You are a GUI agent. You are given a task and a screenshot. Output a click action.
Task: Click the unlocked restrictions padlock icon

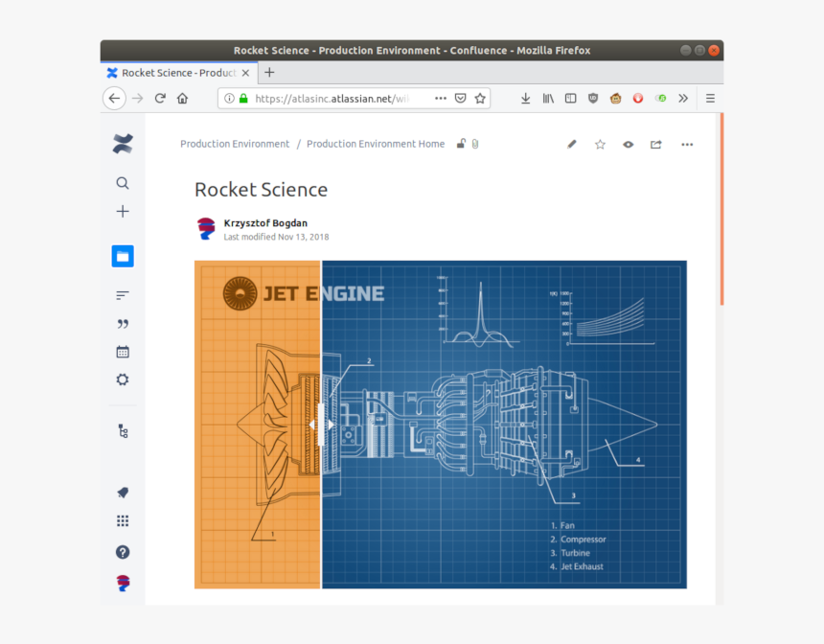pos(461,144)
